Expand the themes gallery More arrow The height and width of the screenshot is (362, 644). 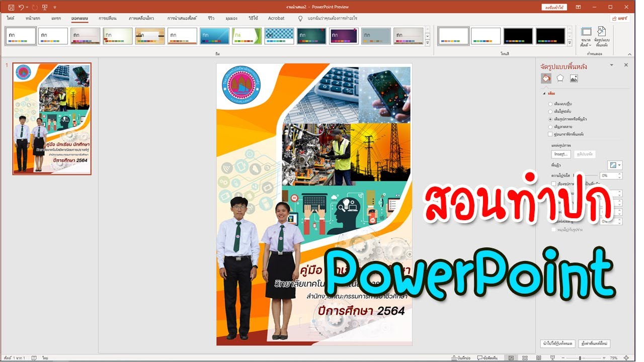click(428, 43)
